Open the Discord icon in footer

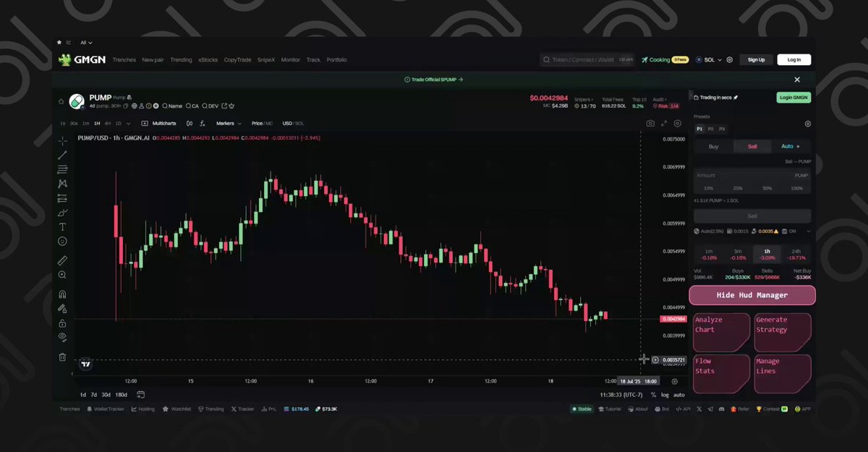click(721, 409)
